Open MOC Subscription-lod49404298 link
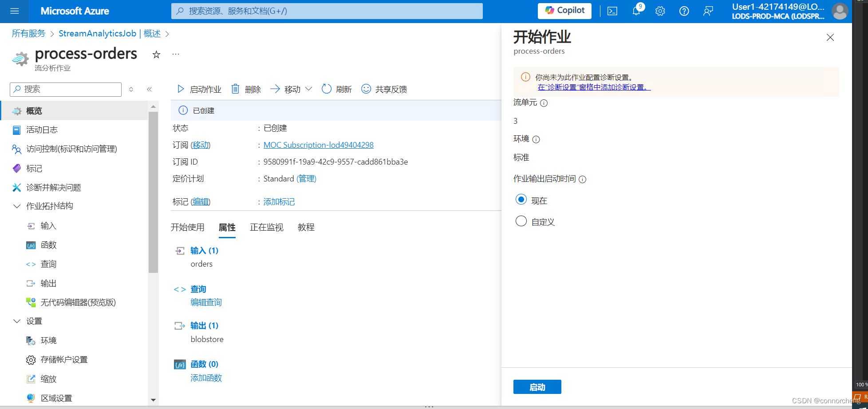 [319, 145]
